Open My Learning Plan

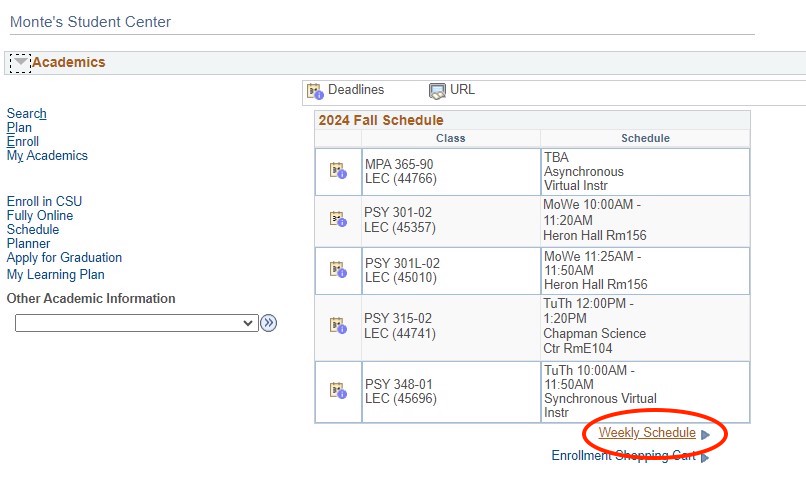tap(55, 275)
